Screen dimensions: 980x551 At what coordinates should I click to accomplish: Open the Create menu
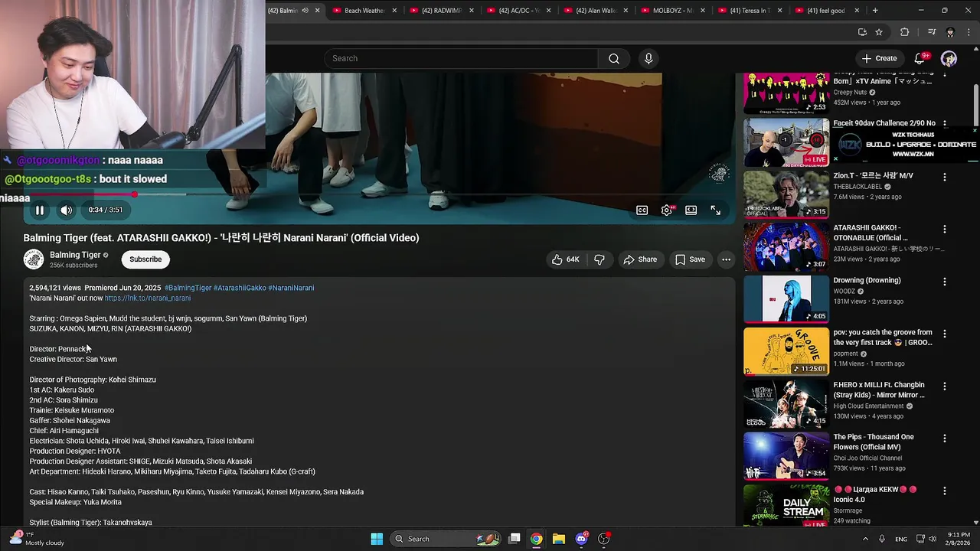pyautogui.click(x=879, y=58)
